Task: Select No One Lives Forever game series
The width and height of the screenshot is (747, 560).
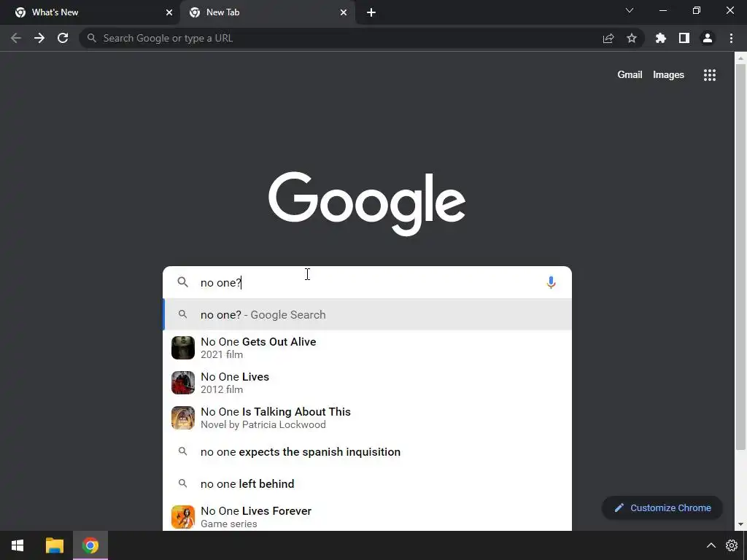Action: [x=367, y=517]
